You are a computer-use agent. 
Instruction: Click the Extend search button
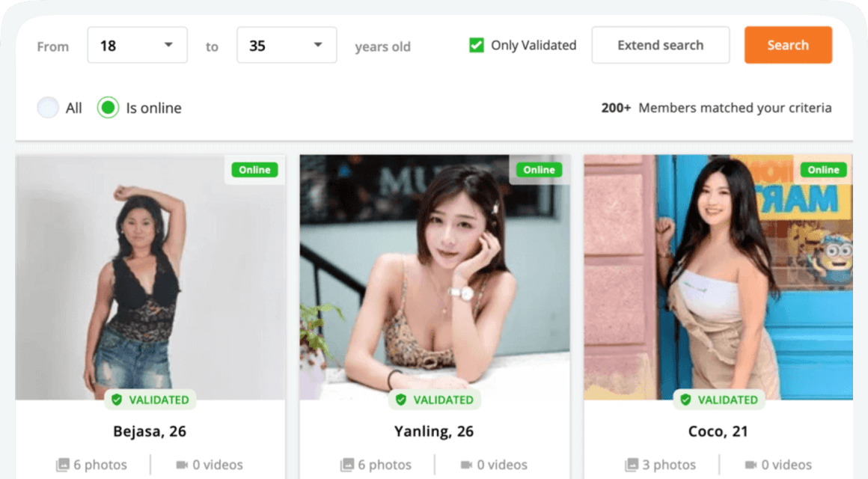[660, 46]
